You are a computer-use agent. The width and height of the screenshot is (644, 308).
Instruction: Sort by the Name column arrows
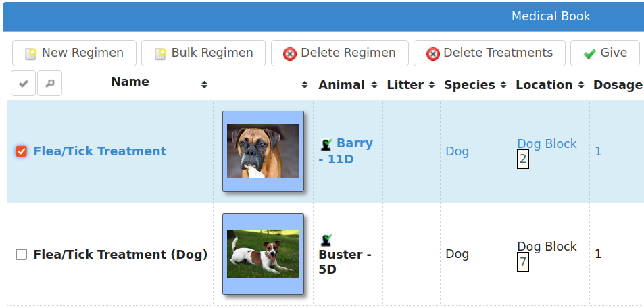pos(204,85)
